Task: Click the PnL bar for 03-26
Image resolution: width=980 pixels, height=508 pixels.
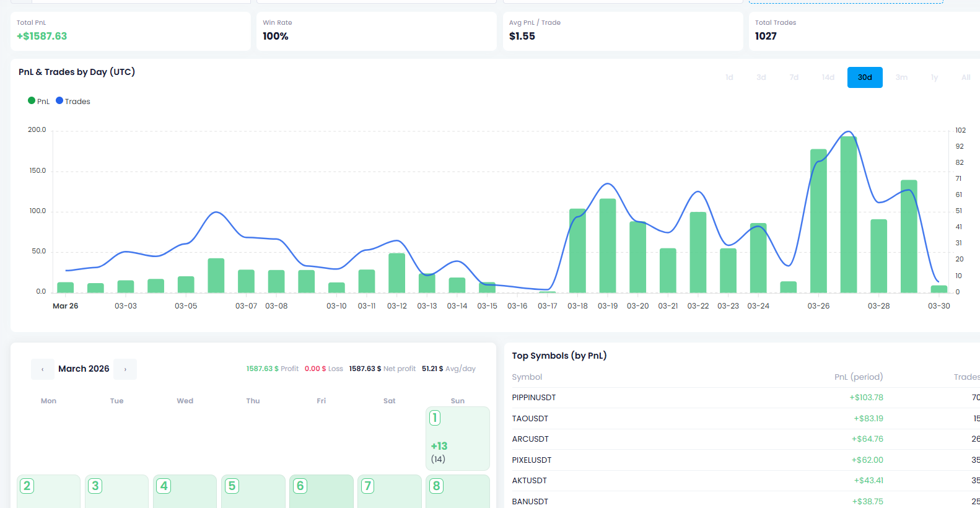Action: 818,221
